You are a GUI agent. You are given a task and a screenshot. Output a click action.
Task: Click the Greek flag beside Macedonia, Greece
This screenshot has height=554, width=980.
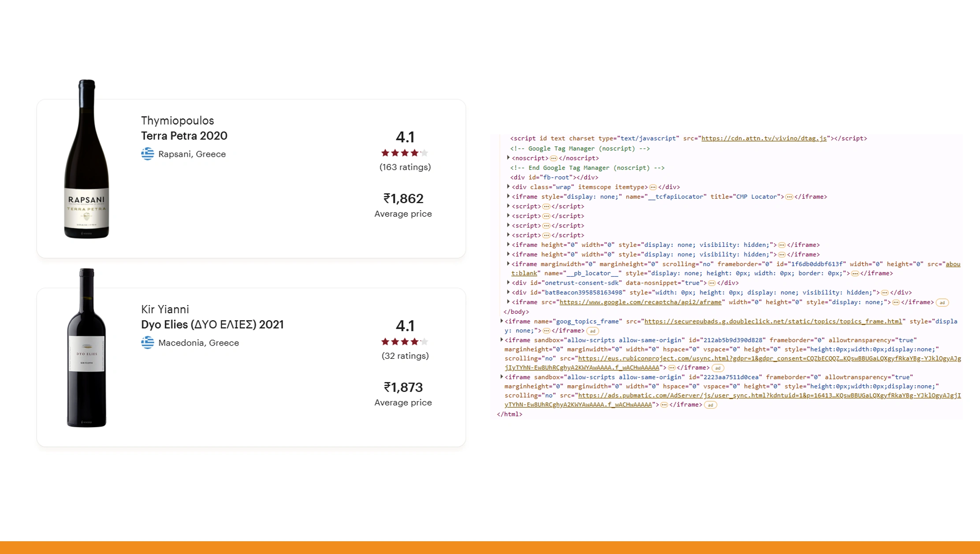click(148, 342)
